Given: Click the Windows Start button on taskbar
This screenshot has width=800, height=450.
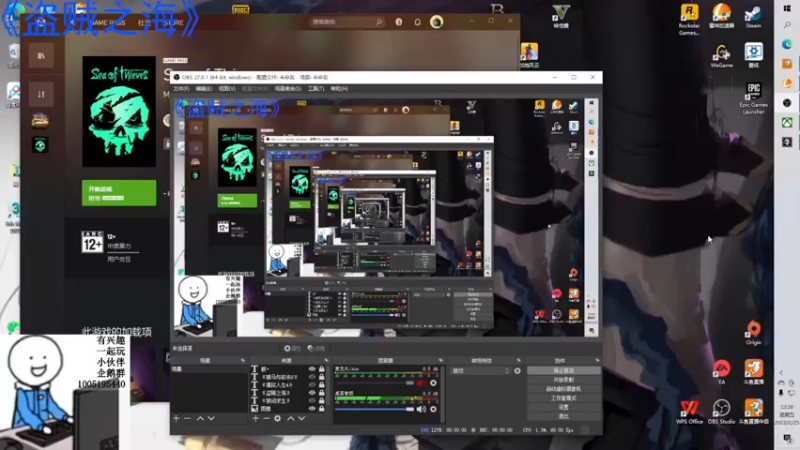Looking at the screenshot, I should 787,8.
